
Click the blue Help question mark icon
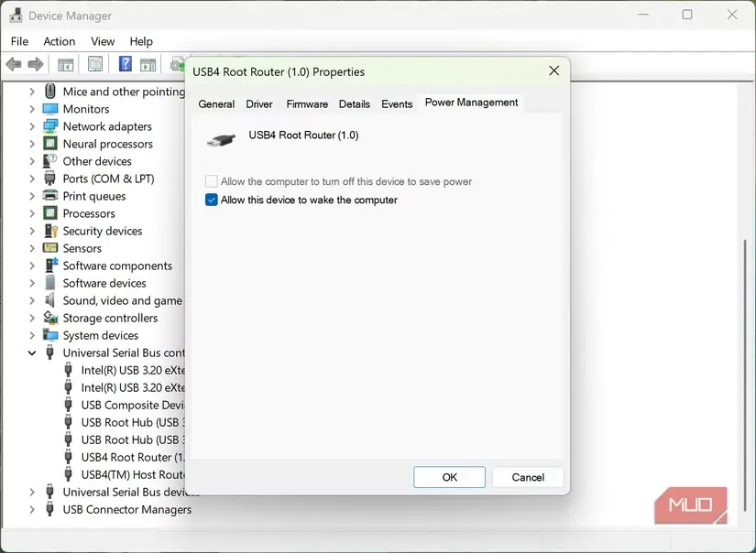pyautogui.click(x=125, y=64)
